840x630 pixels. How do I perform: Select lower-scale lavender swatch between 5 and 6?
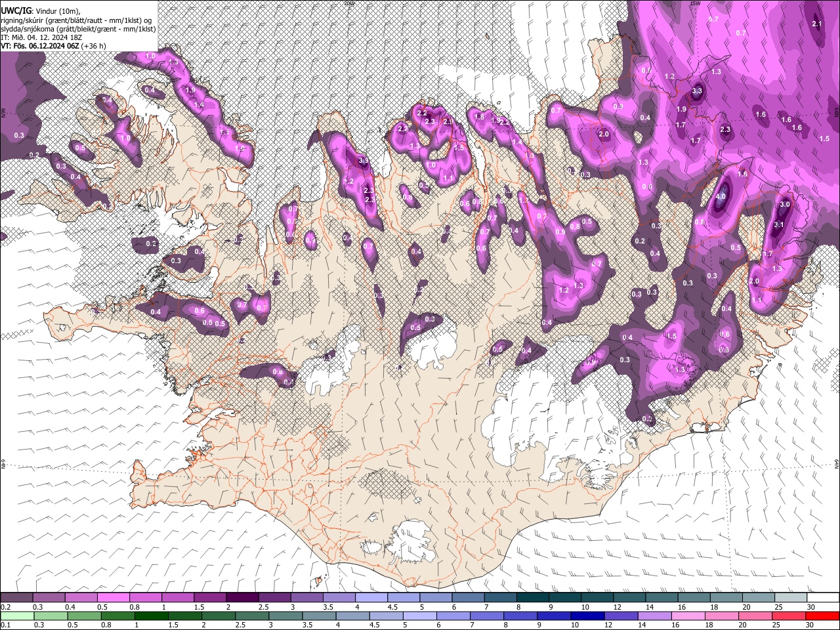(x=419, y=616)
